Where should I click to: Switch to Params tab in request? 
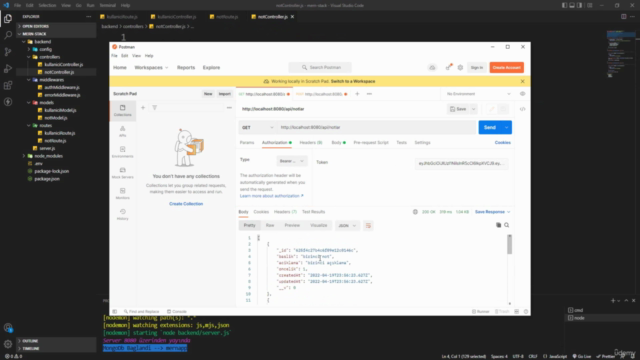[x=247, y=143]
